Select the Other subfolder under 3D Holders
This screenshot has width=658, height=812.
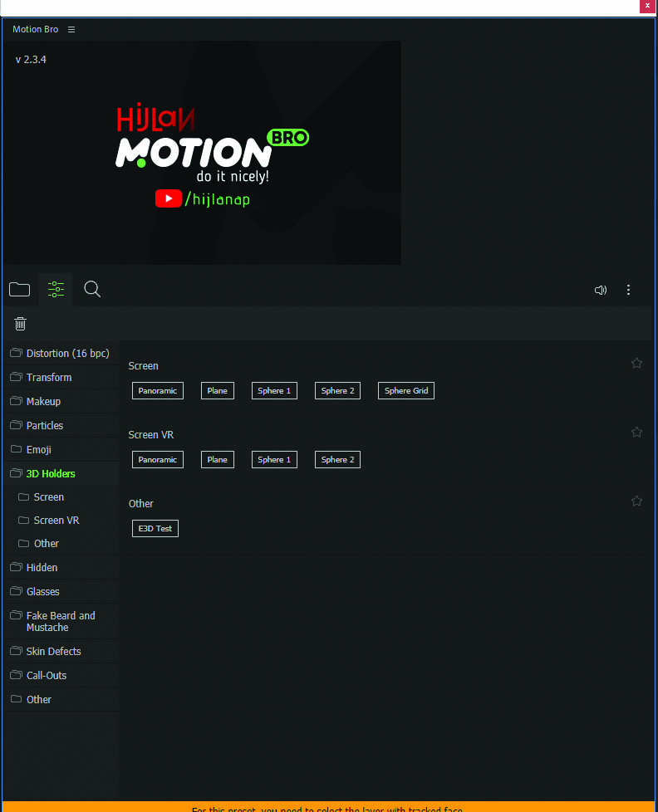pos(61,544)
